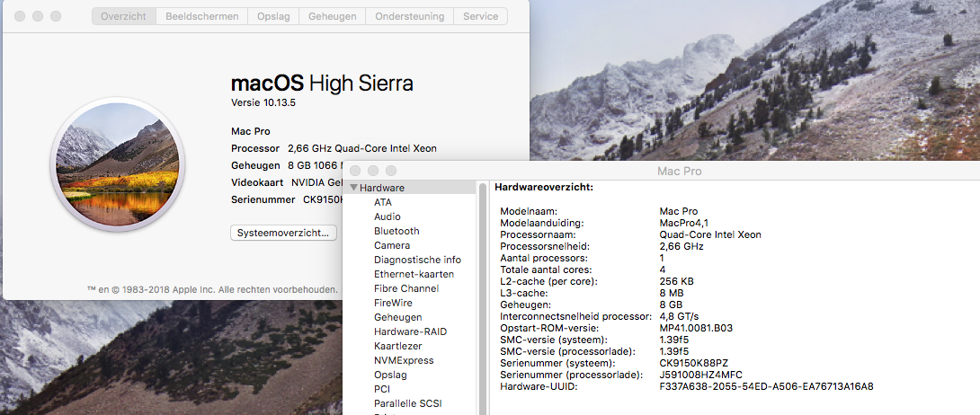Click the Mac Pro window title
Screen dimensions: 980x415
tap(679, 171)
